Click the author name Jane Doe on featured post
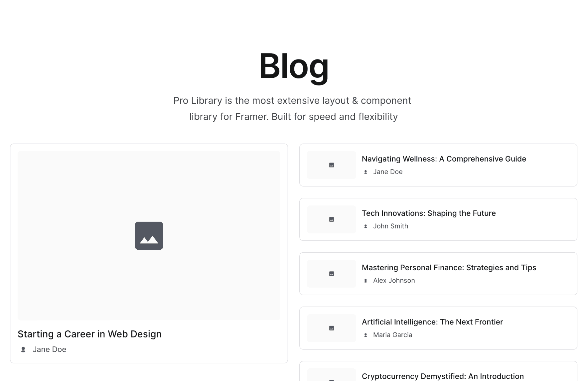Image resolution: width=588 pixels, height=381 pixels. pos(50,349)
